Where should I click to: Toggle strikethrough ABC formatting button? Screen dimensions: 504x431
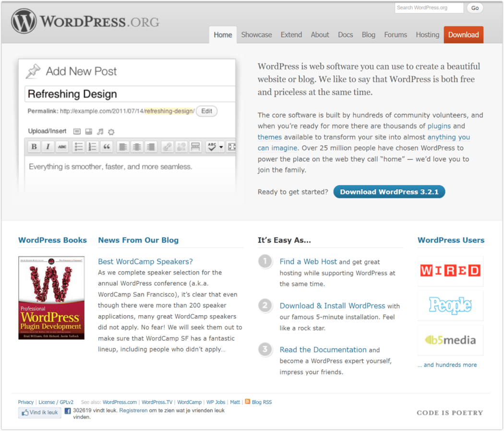point(62,147)
